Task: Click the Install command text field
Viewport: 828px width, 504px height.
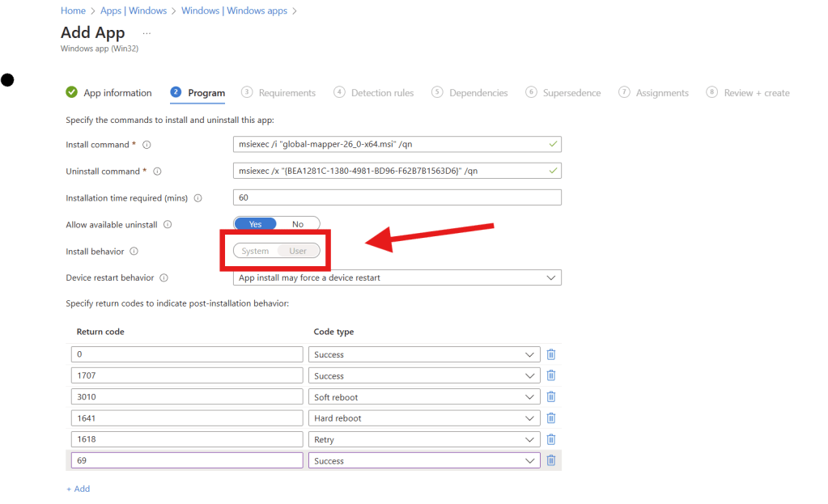Action: pyautogui.click(x=389, y=145)
